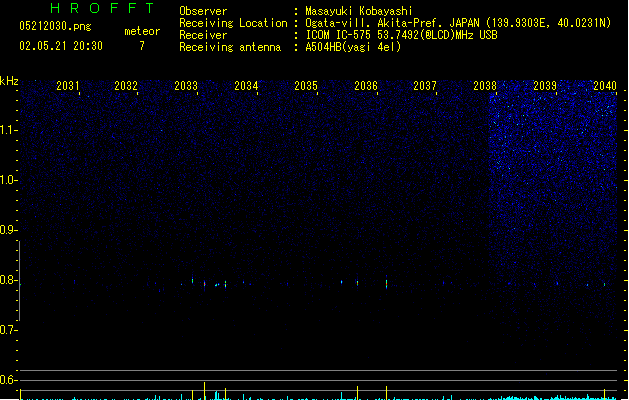This screenshot has width=629, height=400.
Task: Click the A504HB(yagi 4el) antenna value
Action: pos(353,47)
